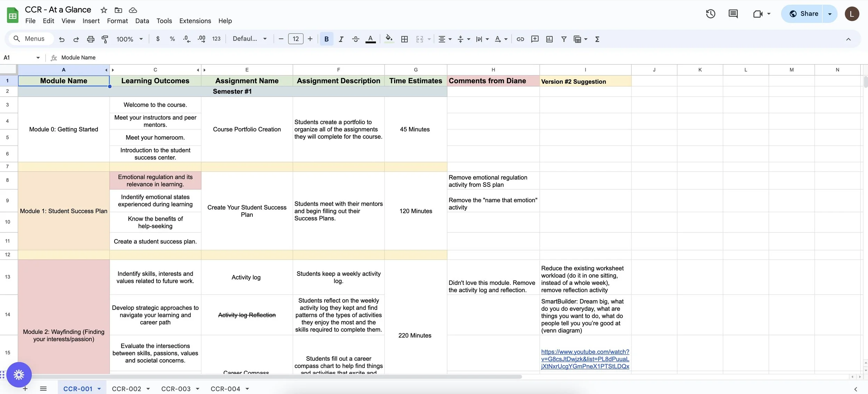Toggle Italic formatting
This screenshot has height=394, width=868.
coord(341,39)
